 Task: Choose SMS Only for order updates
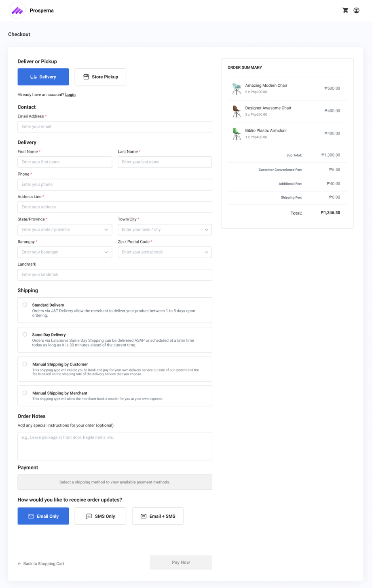(100, 516)
